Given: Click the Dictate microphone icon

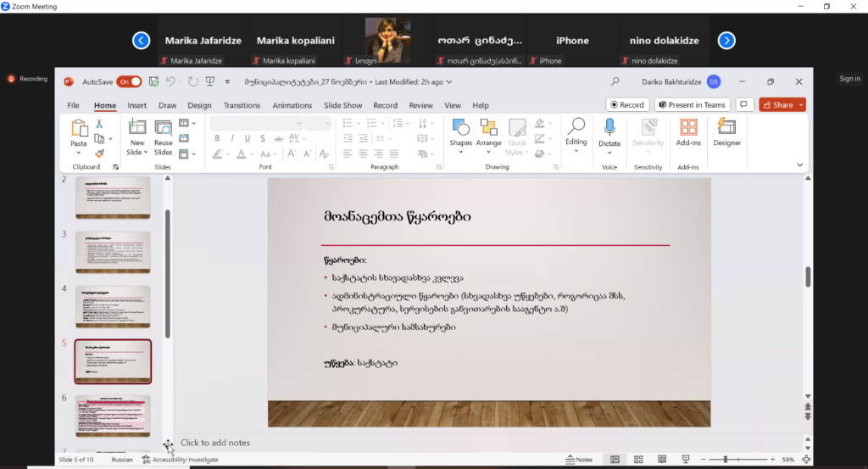Looking at the screenshot, I should 609,127.
